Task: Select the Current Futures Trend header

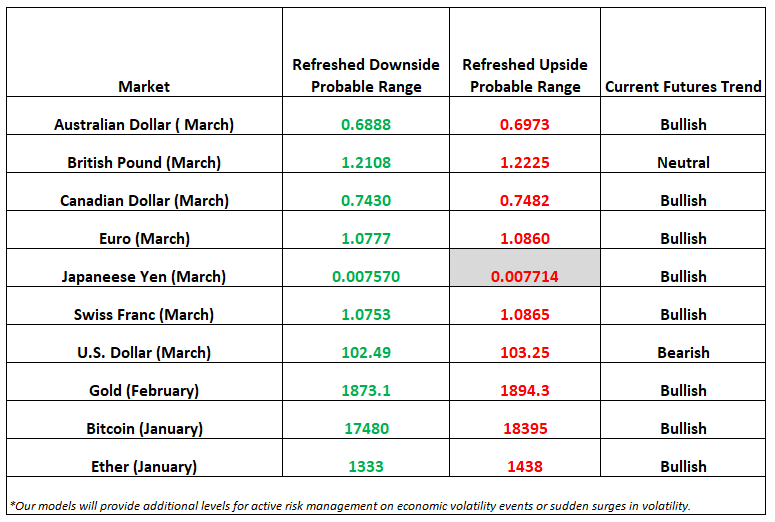Action: [x=683, y=52]
